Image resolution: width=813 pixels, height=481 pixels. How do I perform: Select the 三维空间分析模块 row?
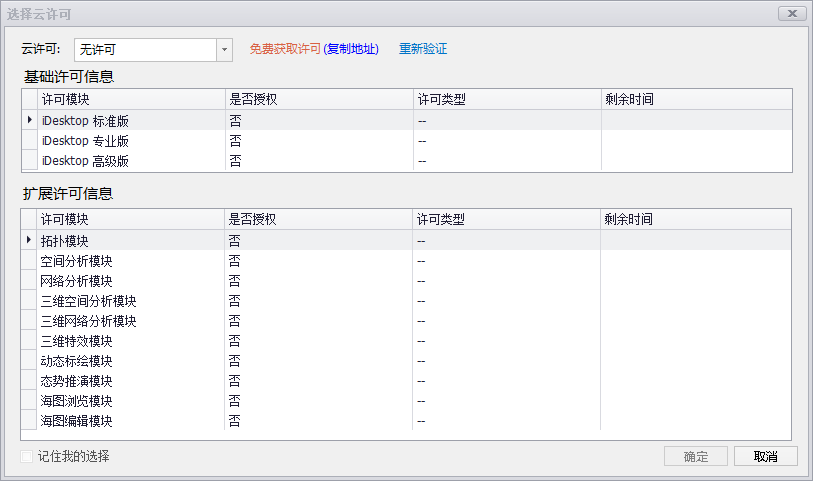pos(406,301)
